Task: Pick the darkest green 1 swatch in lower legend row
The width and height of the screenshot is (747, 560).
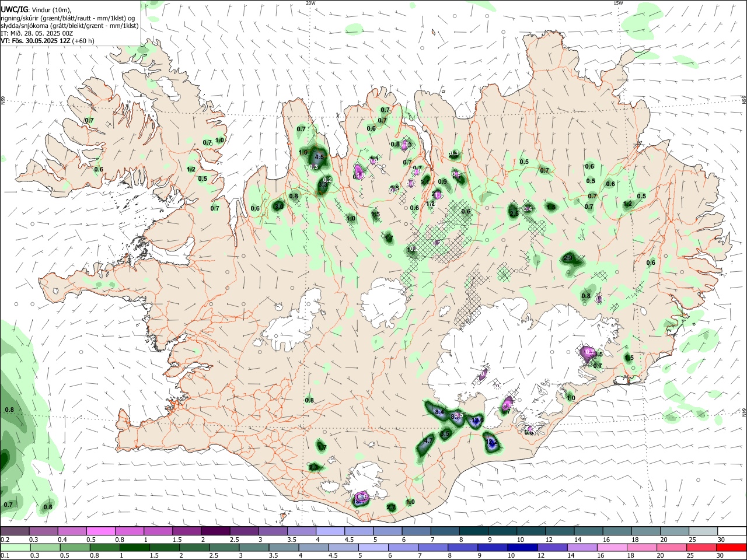Action: [x=135, y=547]
